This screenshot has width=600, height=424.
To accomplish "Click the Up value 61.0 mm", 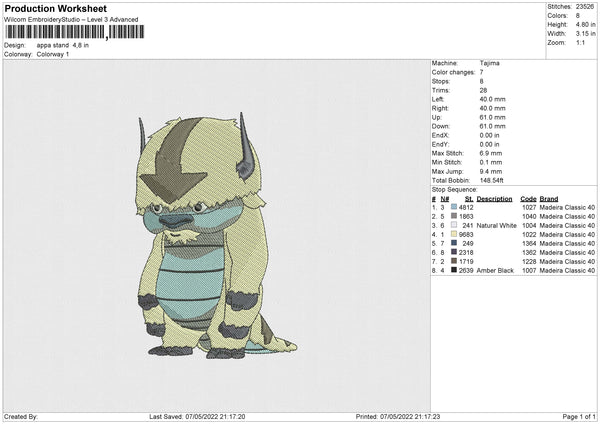I will [492, 117].
